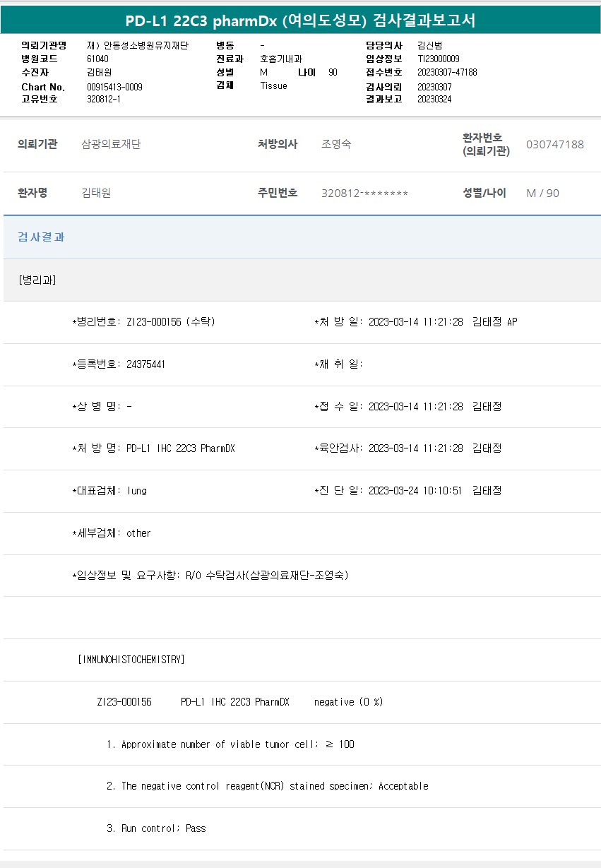Screen dimensions: 601x868
Task: Click the '접 수 일' received date line
Action: click(408, 407)
